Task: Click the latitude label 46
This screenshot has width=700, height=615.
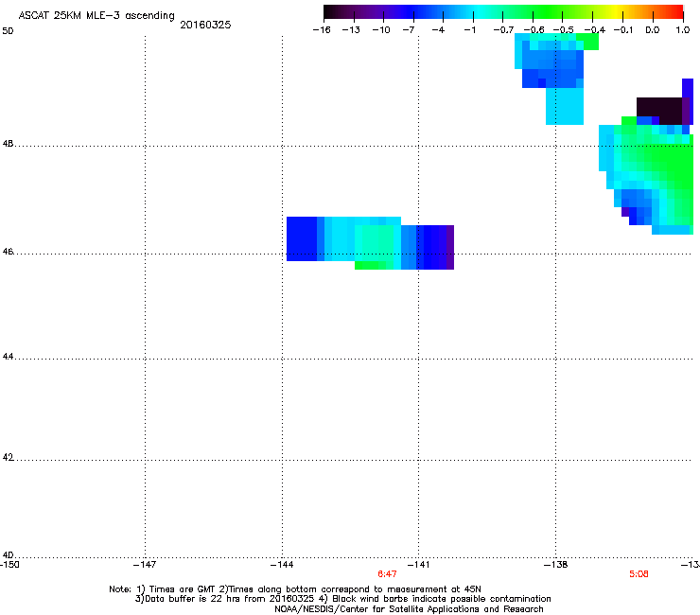Action: coord(8,252)
